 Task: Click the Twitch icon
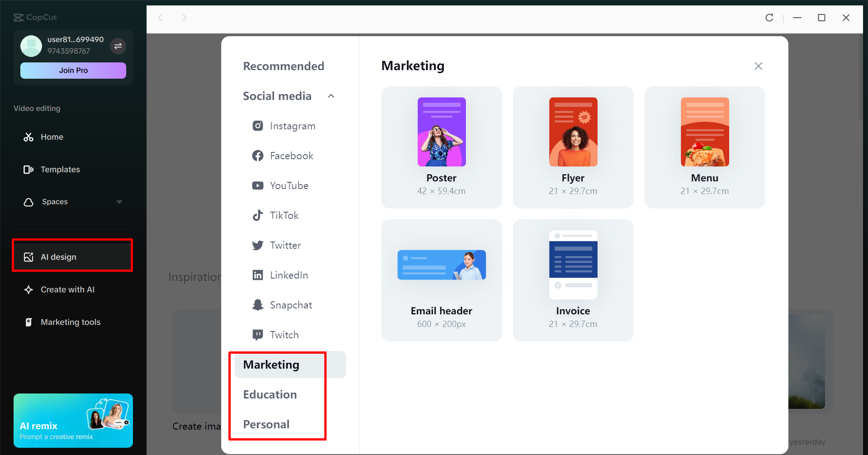[258, 335]
